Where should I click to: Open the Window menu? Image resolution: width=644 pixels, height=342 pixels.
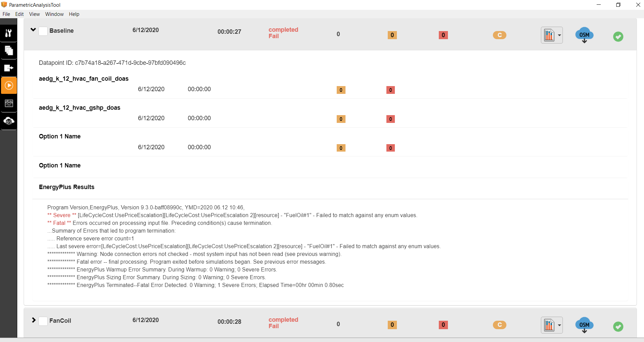[54, 14]
